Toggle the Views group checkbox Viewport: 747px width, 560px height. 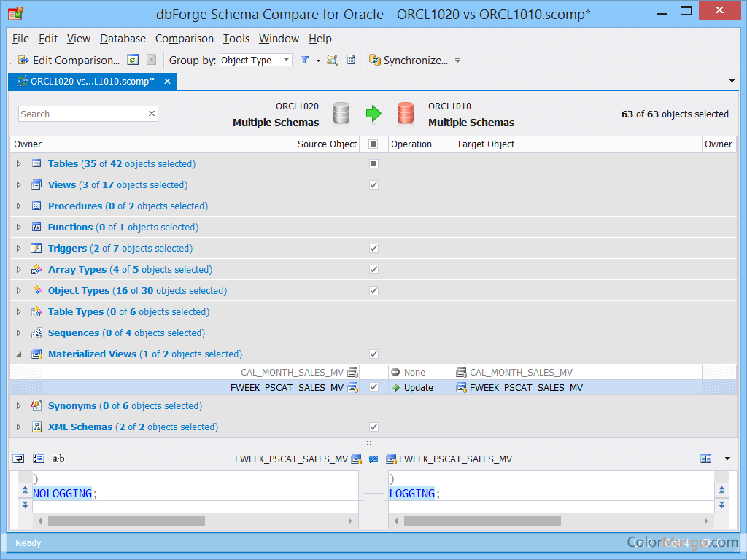tap(373, 184)
